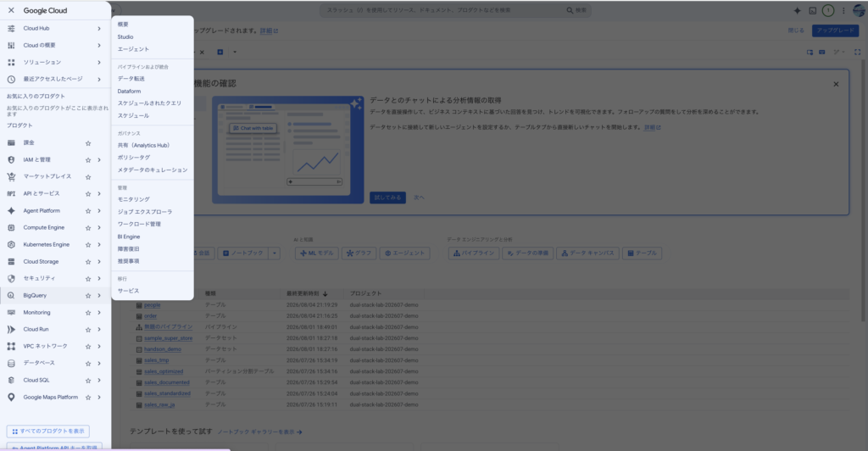Viewport: 868px width, 451px height.
Task: Select Dataform in BigQuery submenu
Action: pos(129,92)
